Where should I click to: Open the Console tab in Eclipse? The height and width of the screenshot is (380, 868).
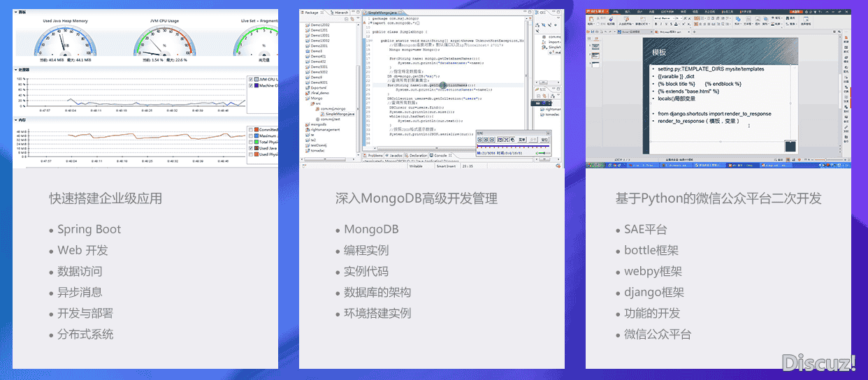click(442, 155)
